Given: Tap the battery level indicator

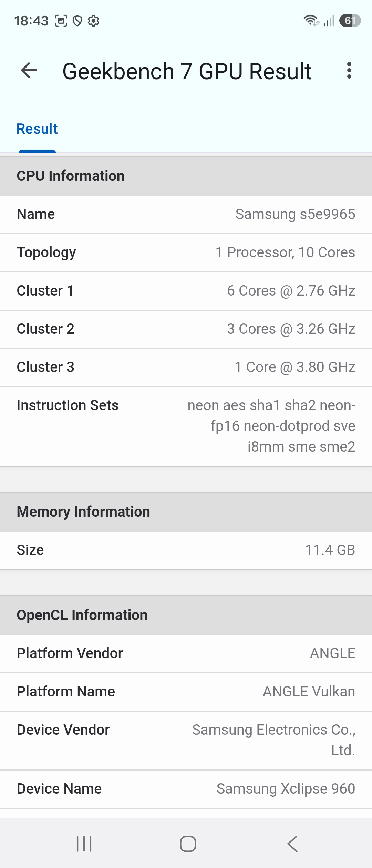Looking at the screenshot, I should click(350, 21).
